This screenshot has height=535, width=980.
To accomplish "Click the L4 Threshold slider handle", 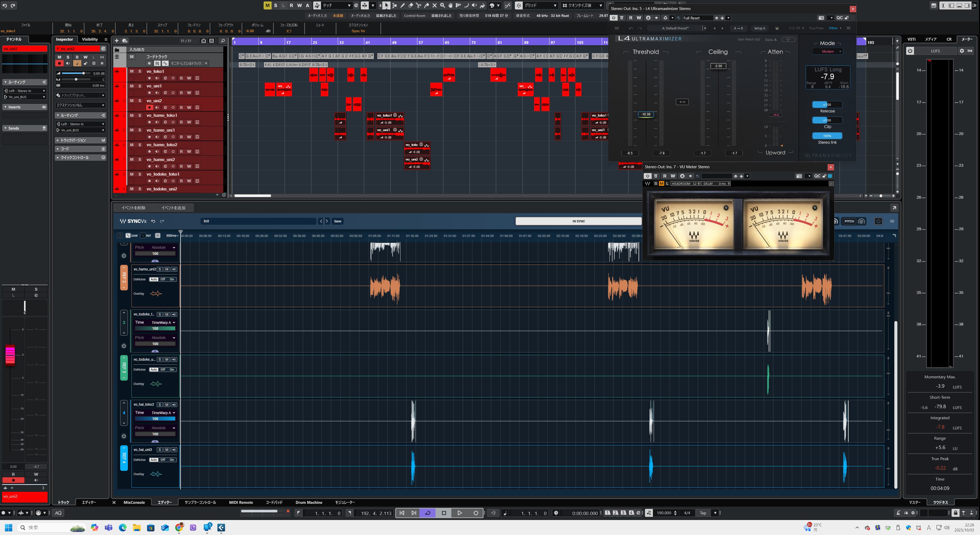I will 645,114.
